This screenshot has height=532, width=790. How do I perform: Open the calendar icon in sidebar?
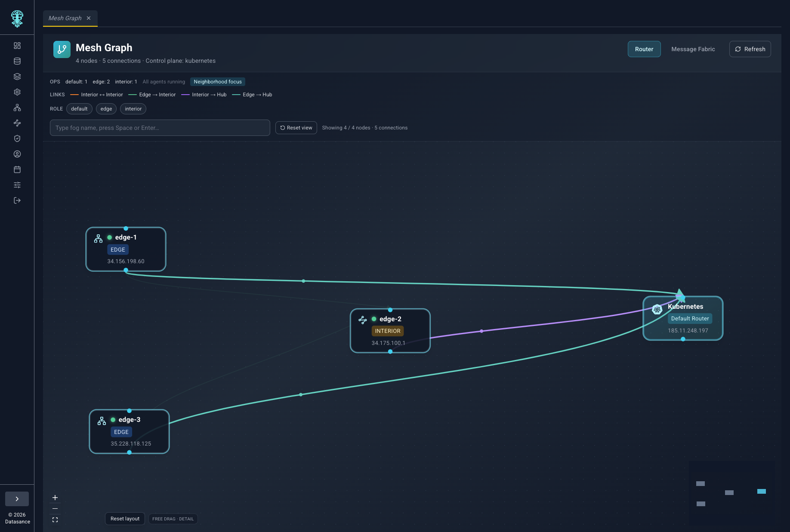click(x=17, y=169)
